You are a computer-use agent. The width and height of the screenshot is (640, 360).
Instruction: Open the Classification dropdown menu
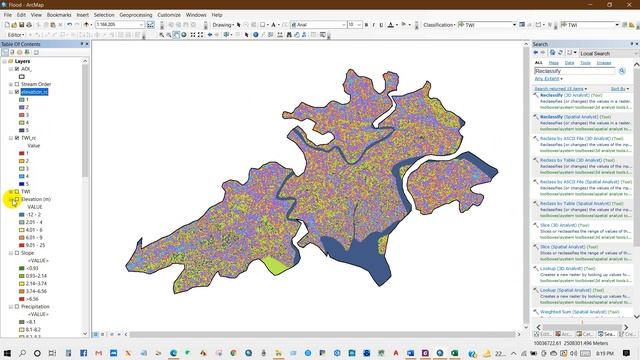439,25
